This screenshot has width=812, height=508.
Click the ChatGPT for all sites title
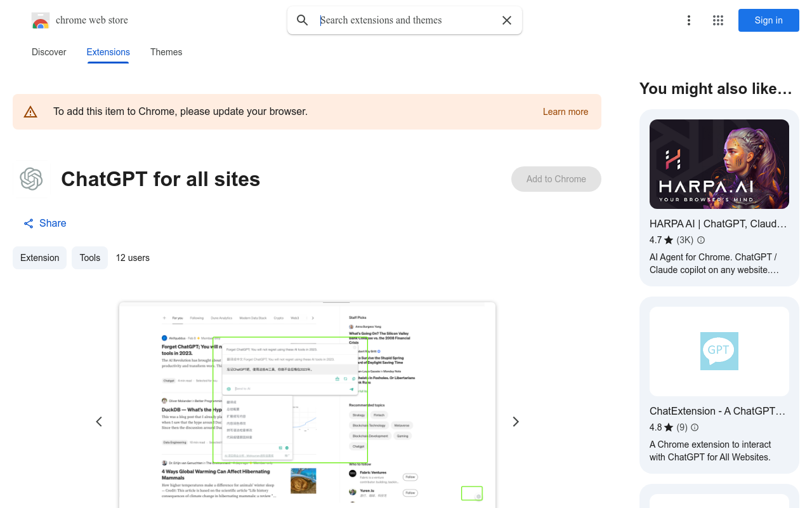tap(160, 179)
